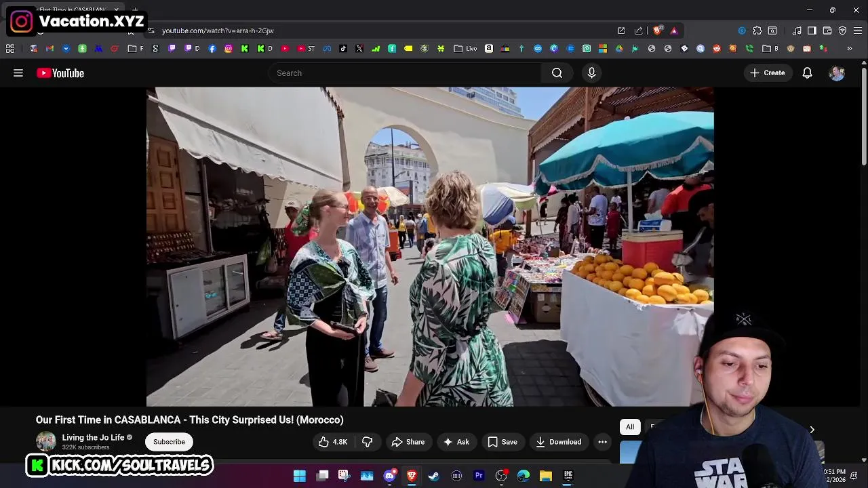Dislike the video with thumbs down
868x488 pixels.
[367, 442]
